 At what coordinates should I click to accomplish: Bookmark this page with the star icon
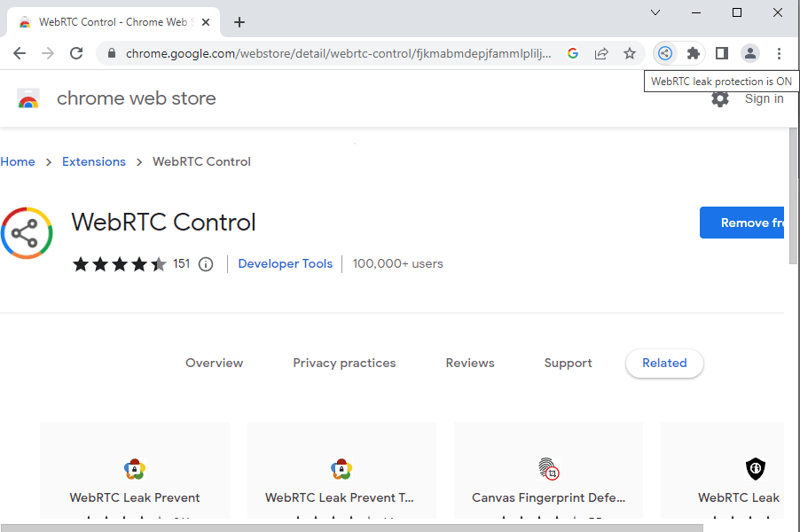click(x=630, y=53)
